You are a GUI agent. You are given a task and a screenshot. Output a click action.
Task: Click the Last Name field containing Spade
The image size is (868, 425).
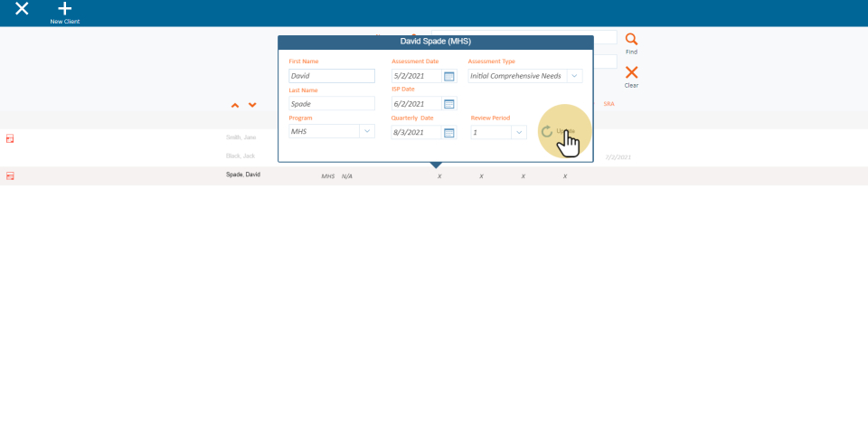pos(331,104)
